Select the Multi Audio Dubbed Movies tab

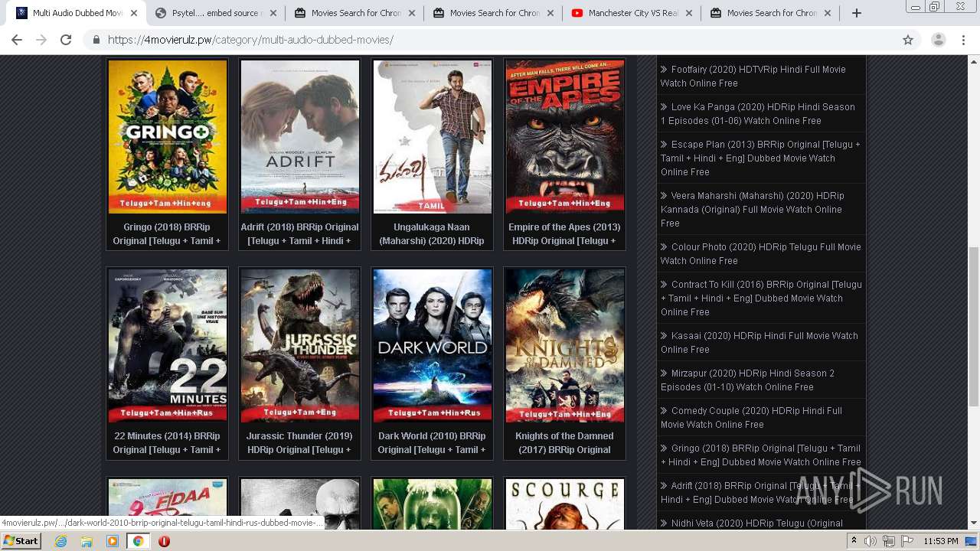pos(75,13)
